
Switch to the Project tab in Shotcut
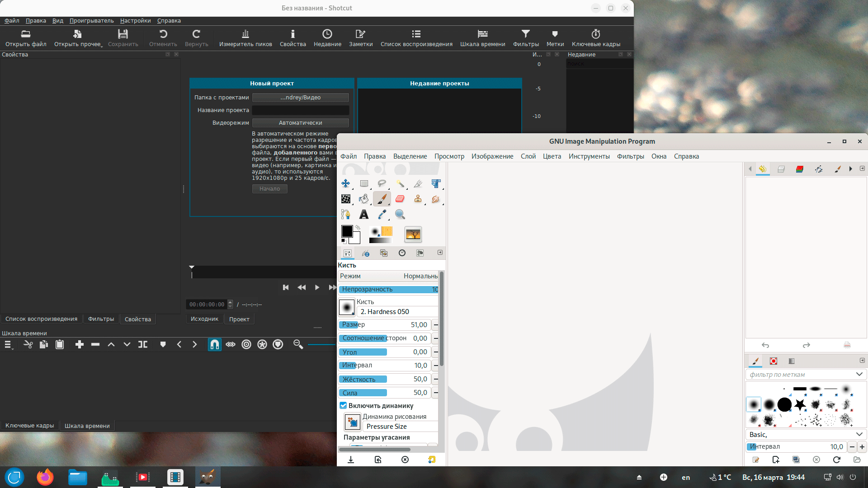coord(239,319)
